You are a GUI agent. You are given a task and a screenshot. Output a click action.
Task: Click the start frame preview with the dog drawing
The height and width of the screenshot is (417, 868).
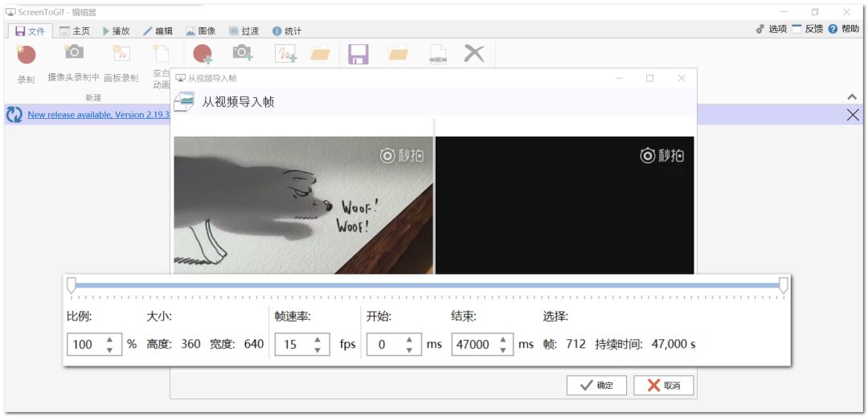(x=303, y=205)
